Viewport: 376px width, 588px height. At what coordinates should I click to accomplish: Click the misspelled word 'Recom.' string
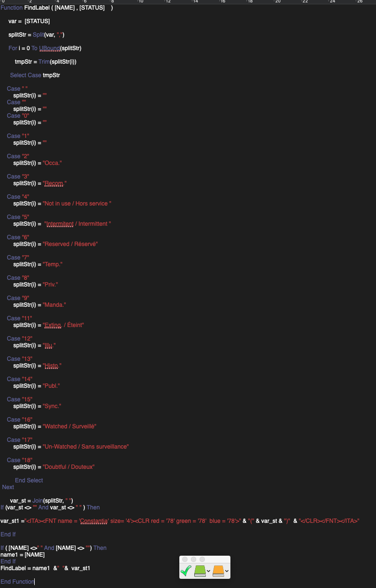[54, 183]
